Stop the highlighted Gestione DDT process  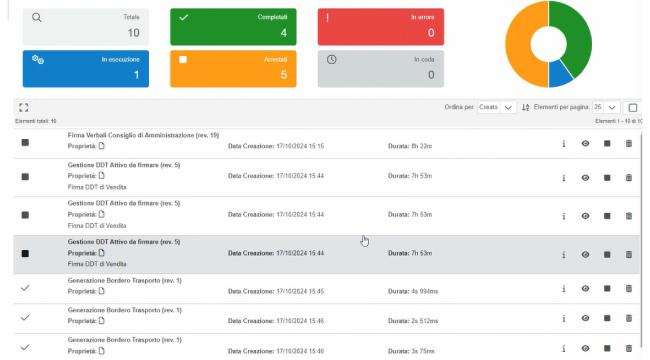coord(607,255)
